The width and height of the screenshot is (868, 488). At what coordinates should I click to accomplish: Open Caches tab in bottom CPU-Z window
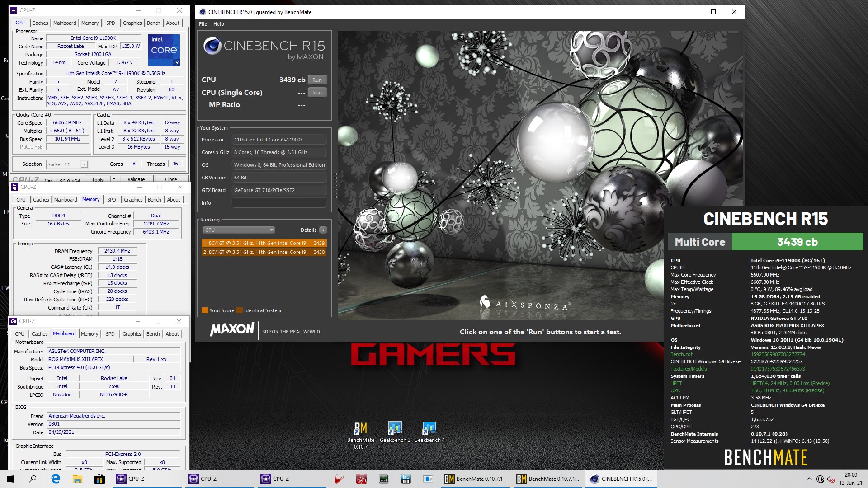(x=39, y=334)
